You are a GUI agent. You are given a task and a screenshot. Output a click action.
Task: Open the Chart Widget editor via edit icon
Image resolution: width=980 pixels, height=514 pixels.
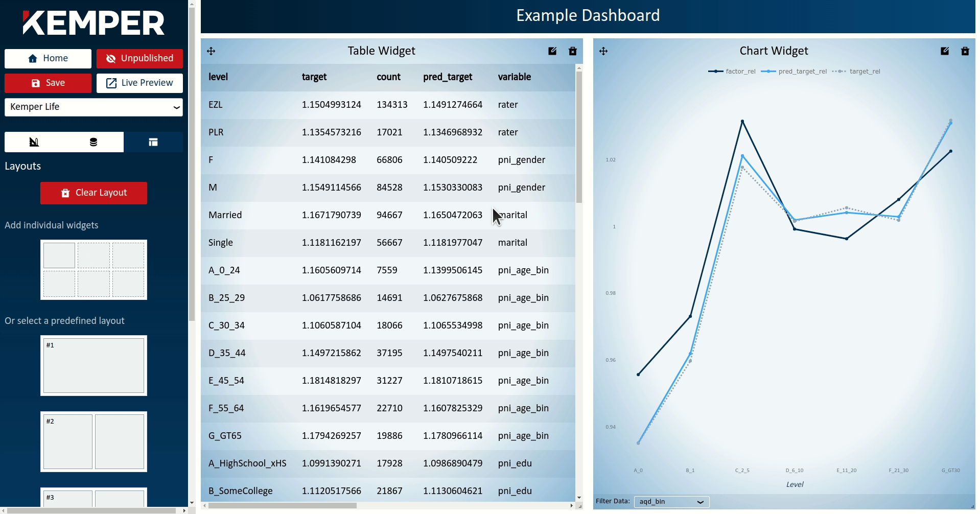pos(945,51)
